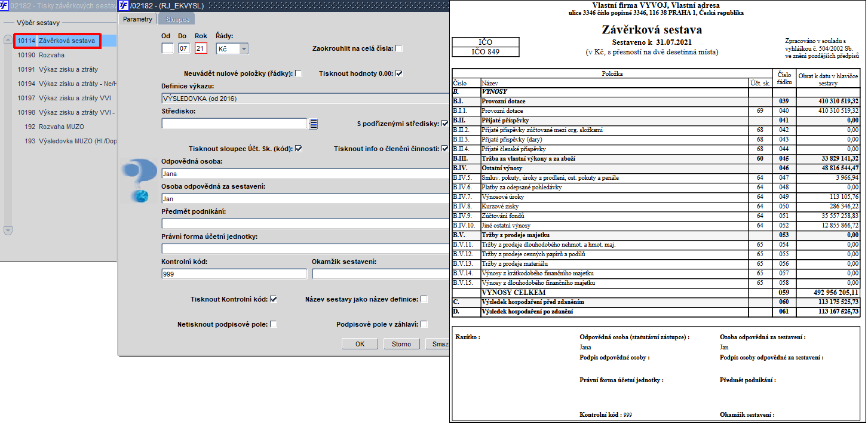Open the Řády dropdown showing Kč
The height and width of the screenshot is (424, 868).
(232, 49)
